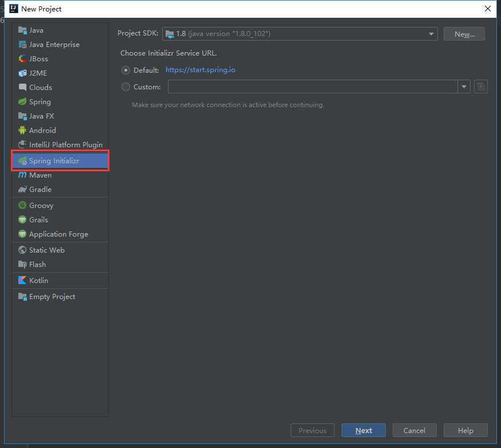Click the Cancel button
The height and width of the screenshot is (448, 501).
pos(414,430)
